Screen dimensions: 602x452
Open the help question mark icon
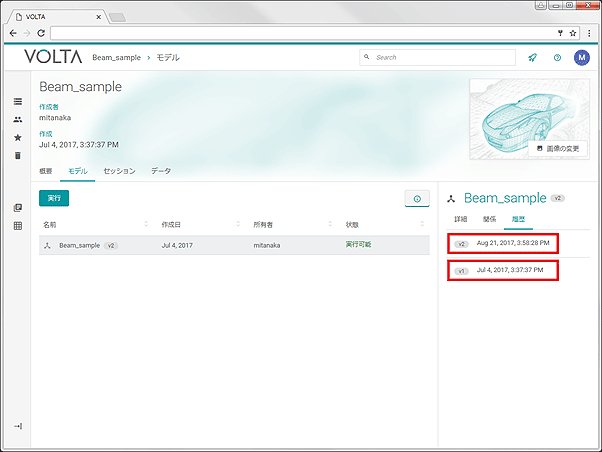tap(557, 58)
